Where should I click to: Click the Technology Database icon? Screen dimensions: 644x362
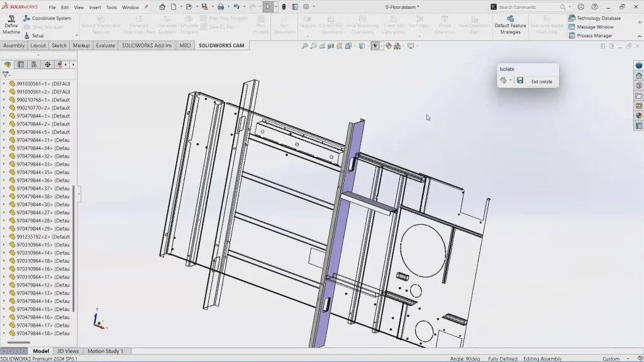[x=574, y=18]
